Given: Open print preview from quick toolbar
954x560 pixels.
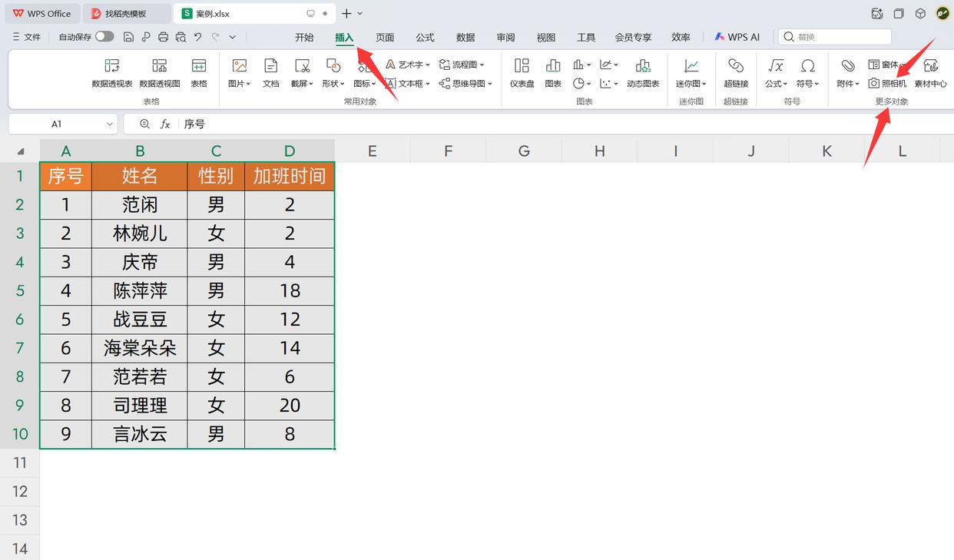Looking at the screenshot, I should point(181,37).
